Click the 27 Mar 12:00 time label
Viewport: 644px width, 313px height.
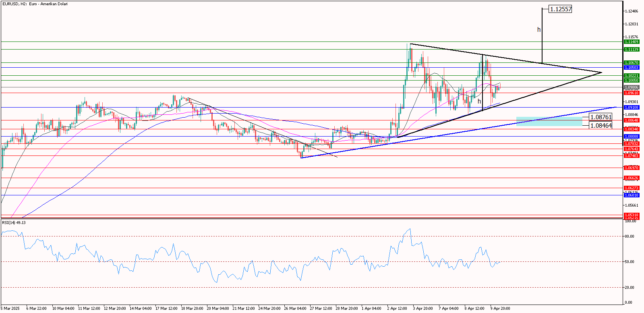point(321,309)
